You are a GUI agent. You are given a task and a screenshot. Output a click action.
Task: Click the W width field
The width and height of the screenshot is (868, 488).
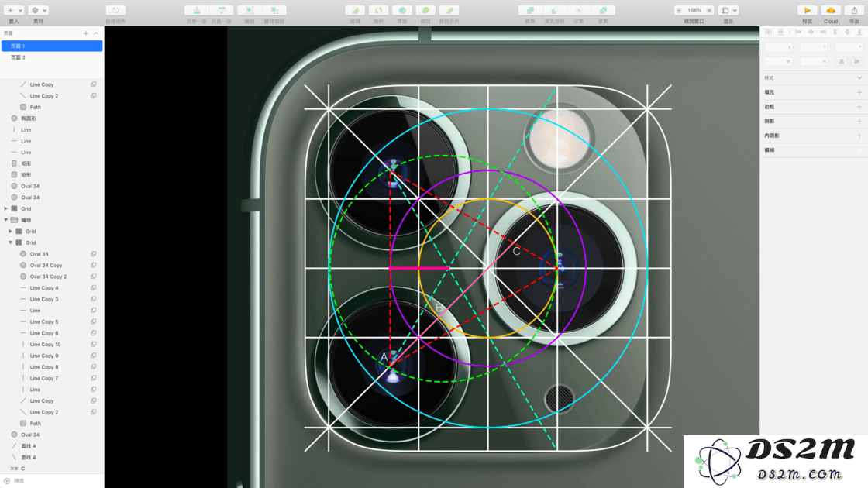[779, 61]
